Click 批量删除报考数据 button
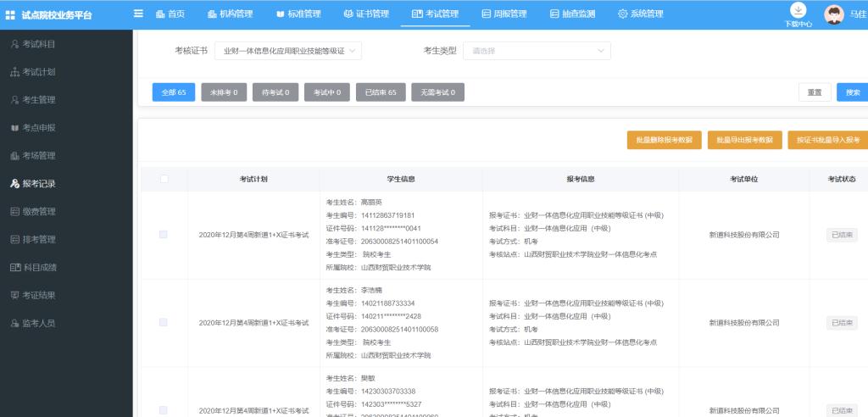Viewport: 868px width, 417px height. click(665, 140)
